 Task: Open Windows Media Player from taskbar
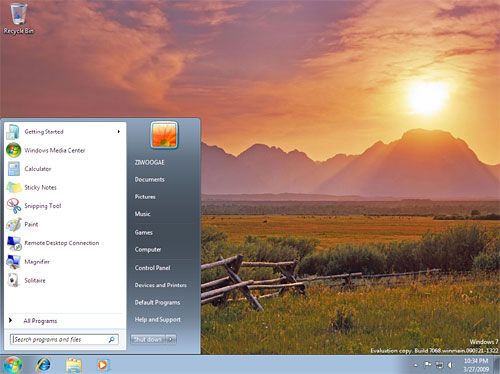tap(103, 365)
